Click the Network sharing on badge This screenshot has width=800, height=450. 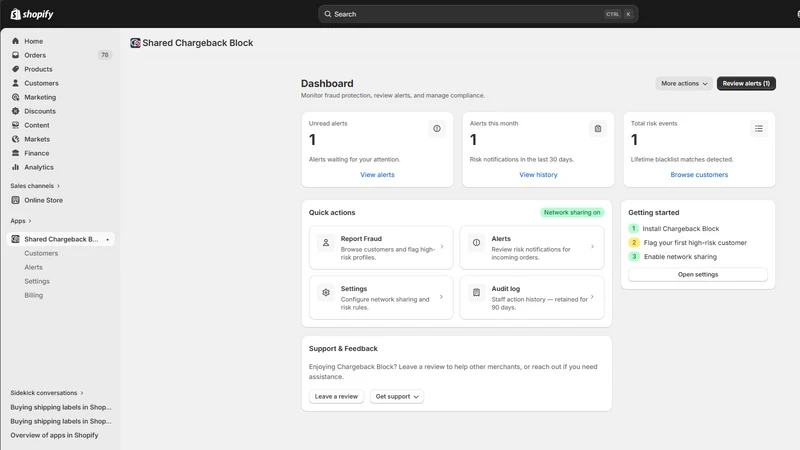[572, 212]
